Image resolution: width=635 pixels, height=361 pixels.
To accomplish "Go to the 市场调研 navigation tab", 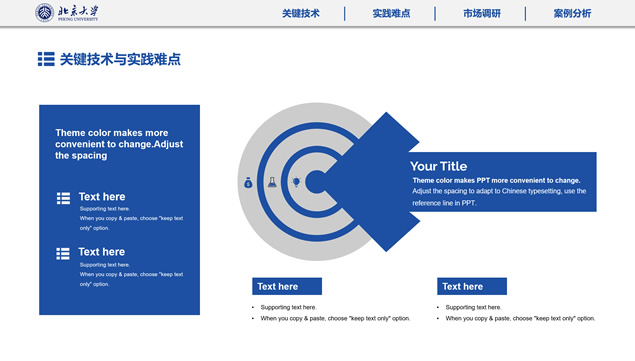I will pos(482,14).
